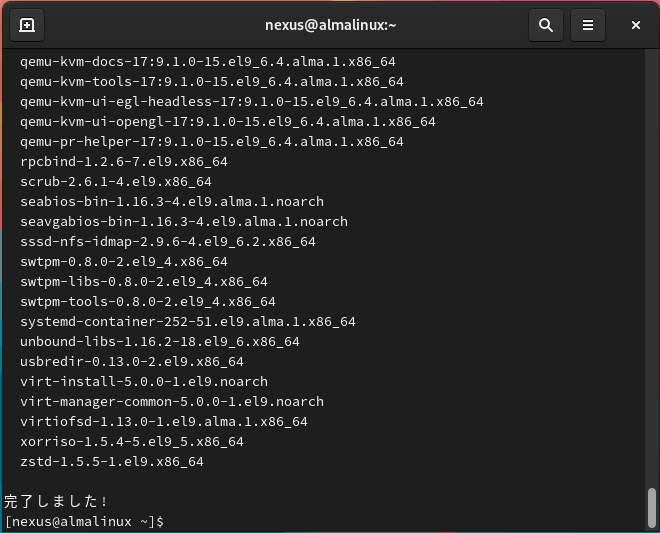Viewport: 660px width, 533px height.
Task: Click the nexus@almalinux title bar text
Action: (329, 25)
